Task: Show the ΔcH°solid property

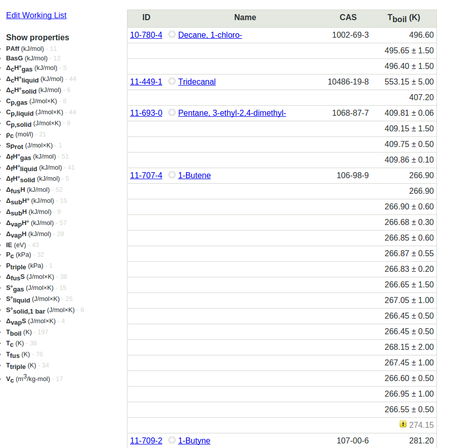Action: tap(34, 90)
